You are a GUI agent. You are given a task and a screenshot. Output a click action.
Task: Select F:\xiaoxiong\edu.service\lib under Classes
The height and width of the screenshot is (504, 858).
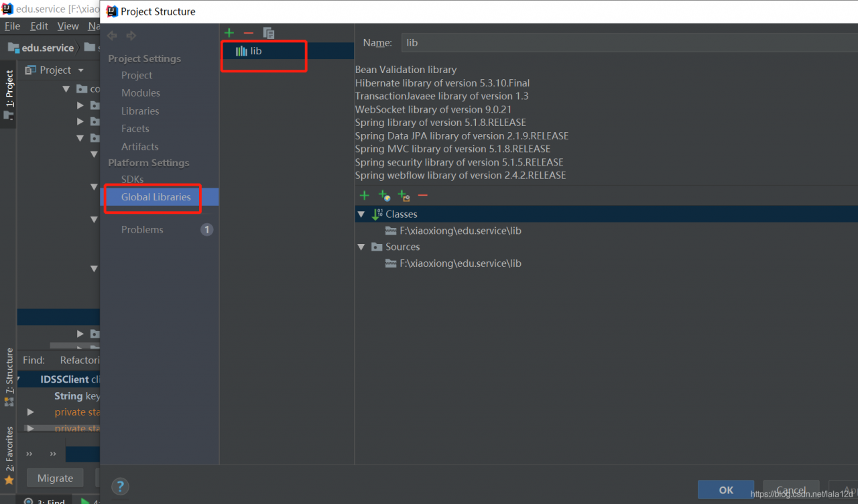pyautogui.click(x=461, y=231)
